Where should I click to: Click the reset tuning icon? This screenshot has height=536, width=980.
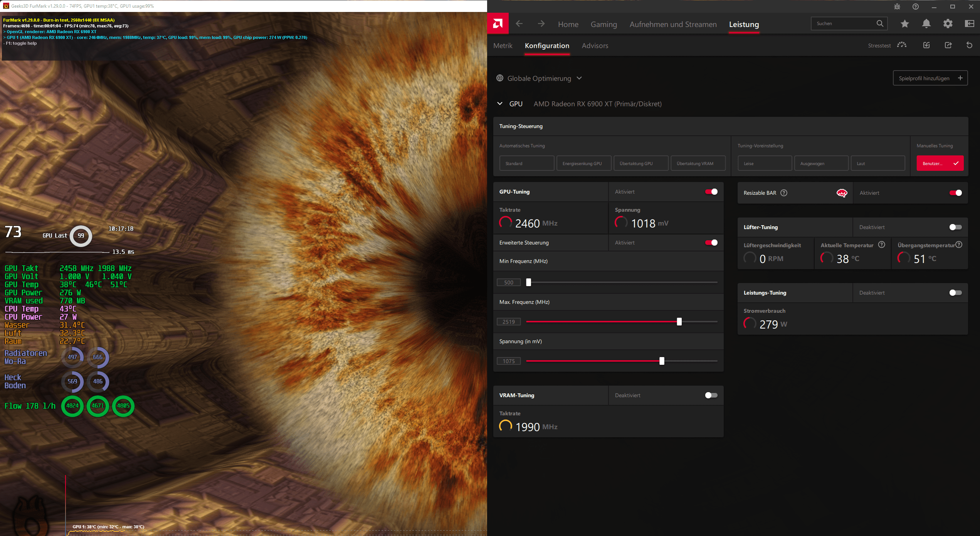970,45
